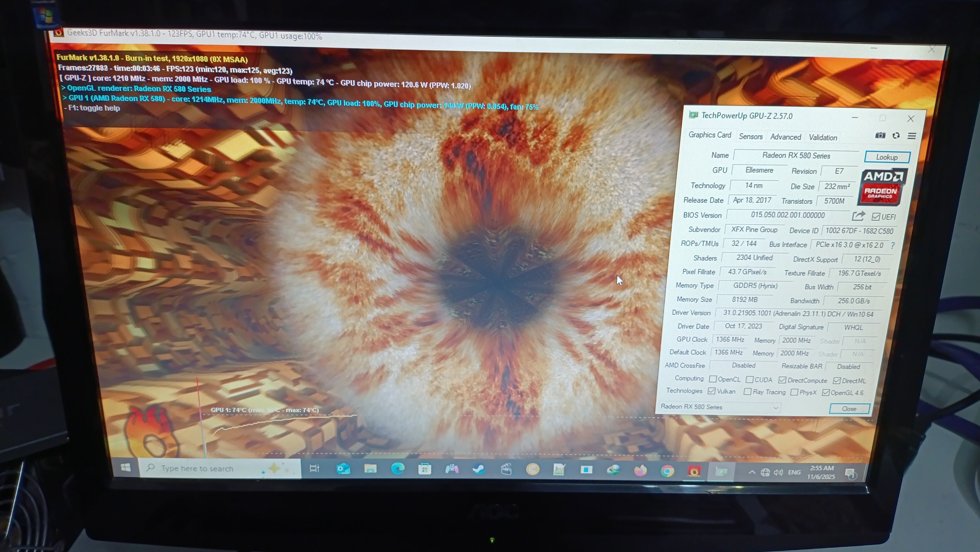Click the Close button in GPU-Z
The image size is (980, 552).
(x=849, y=409)
